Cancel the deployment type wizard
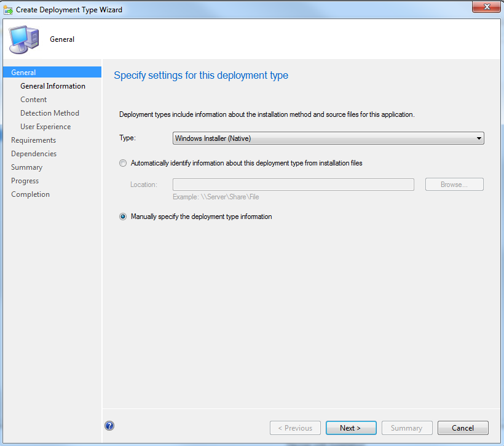 click(x=463, y=428)
